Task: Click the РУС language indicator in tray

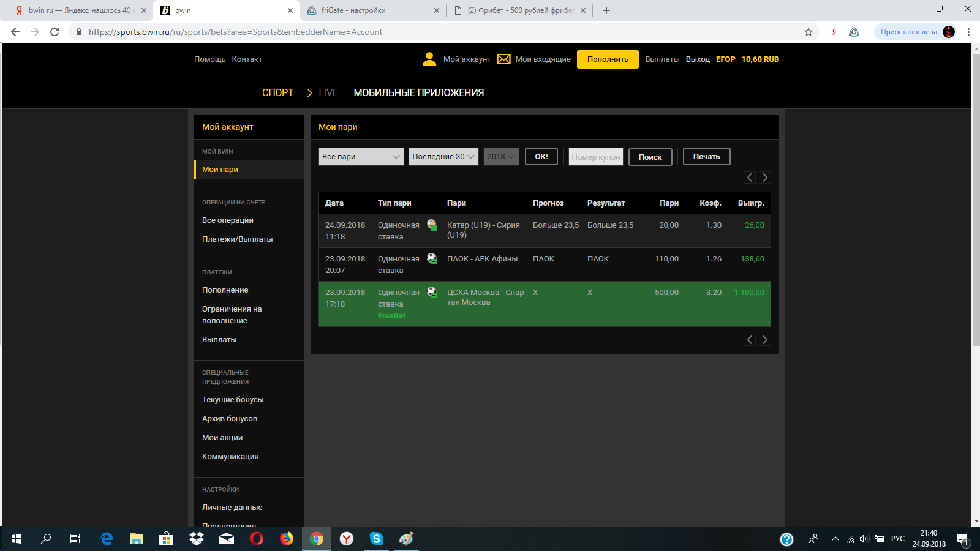Action: [x=898, y=539]
